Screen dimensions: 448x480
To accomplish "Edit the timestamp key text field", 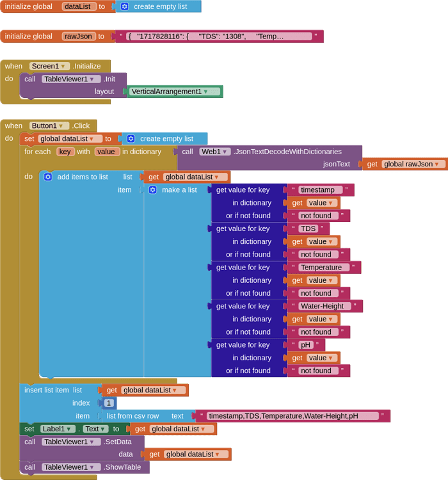I will (x=320, y=190).
